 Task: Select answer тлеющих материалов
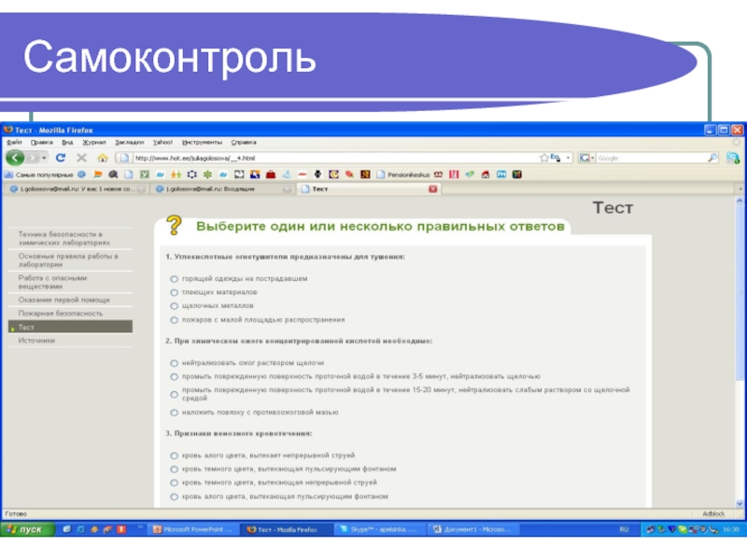pos(174,292)
